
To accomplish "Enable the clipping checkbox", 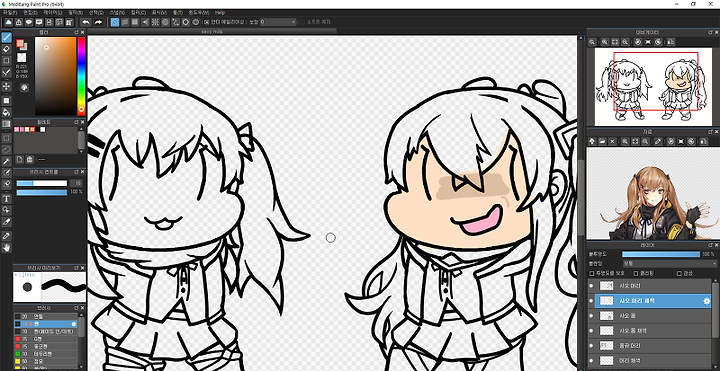I will [x=636, y=274].
